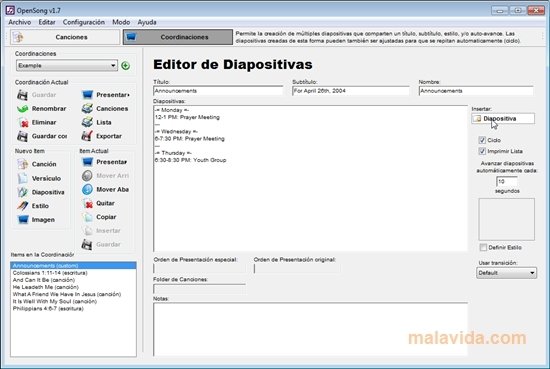
Task: Click the Insertar item icon
Action: click(x=87, y=231)
